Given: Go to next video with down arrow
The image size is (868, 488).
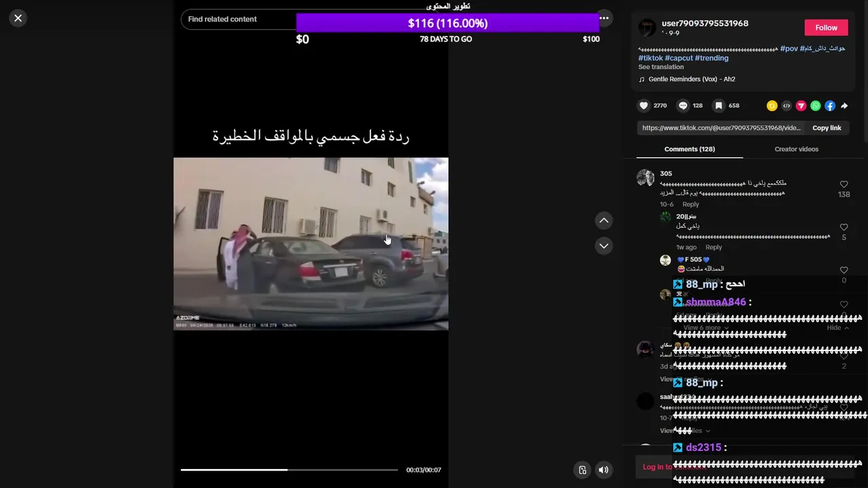Looking at the screenshot, I should tap(604, 246).
